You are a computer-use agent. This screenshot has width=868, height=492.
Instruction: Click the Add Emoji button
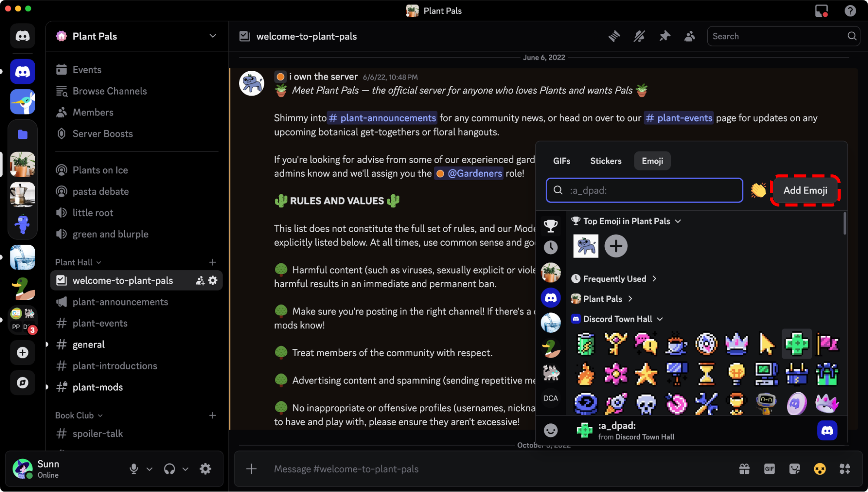click(805, 190)
